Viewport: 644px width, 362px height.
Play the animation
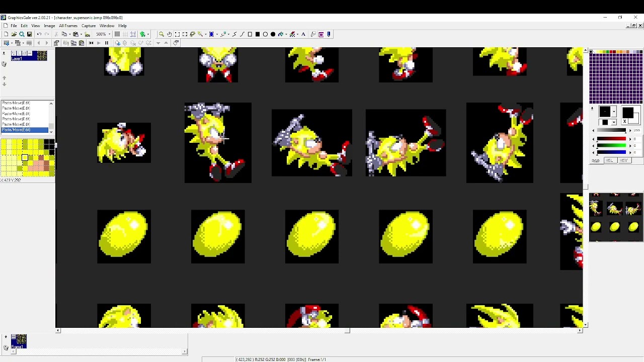click(99, 43)
